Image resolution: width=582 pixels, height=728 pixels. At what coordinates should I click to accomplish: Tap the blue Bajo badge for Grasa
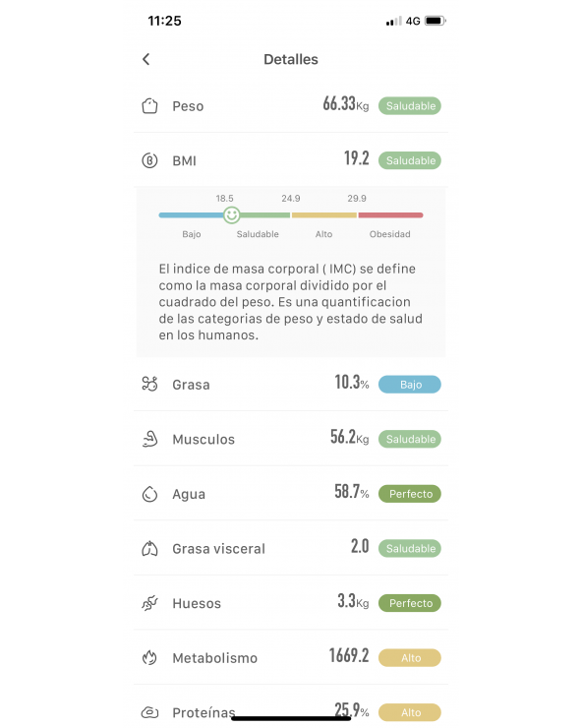(410, 385)
